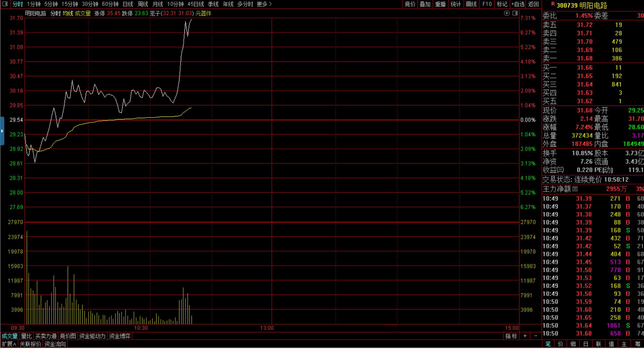Image resolution: width=644 pixels, height=349 pixels.
Task: Click the upload arrow icon above chart
Action: (x=507, y=13)
